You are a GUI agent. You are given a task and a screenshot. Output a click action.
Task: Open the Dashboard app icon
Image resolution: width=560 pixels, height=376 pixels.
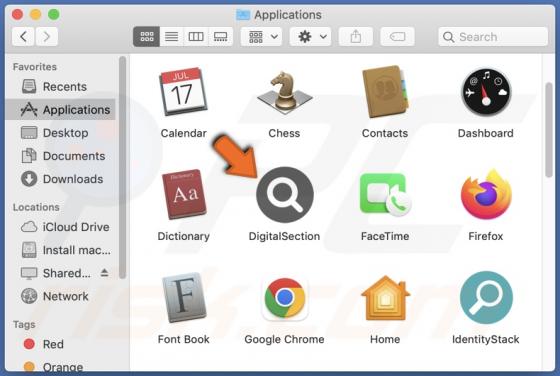pos(486,92)
